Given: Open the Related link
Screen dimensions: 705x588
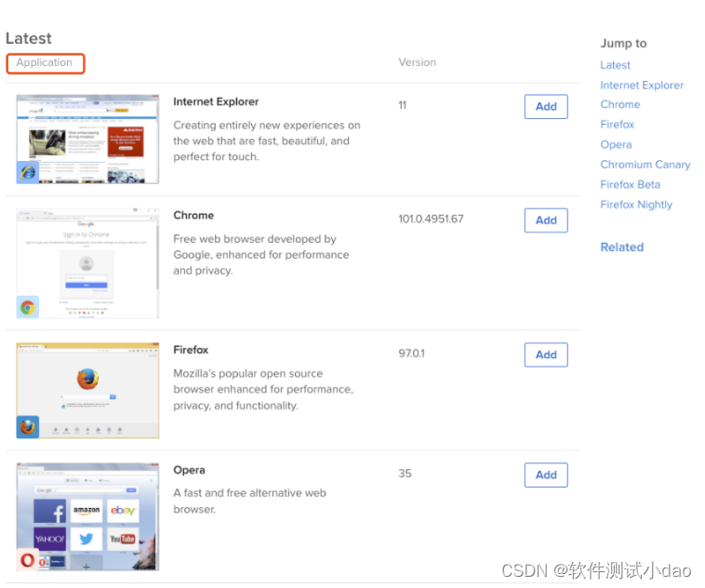Looking at the screenshot, I should click(x=622, y=247).
